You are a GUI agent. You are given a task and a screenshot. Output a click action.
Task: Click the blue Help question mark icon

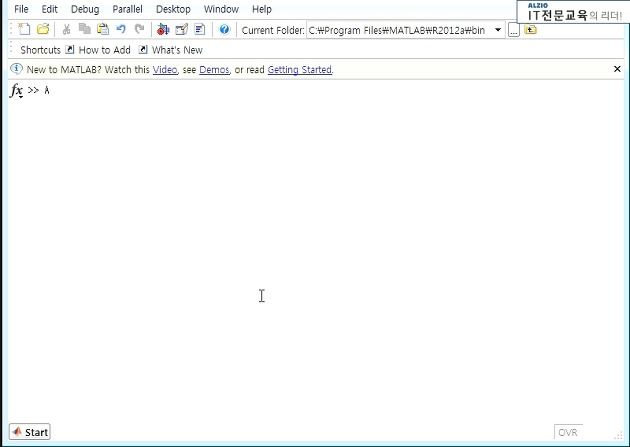click(x=224, y=29)
